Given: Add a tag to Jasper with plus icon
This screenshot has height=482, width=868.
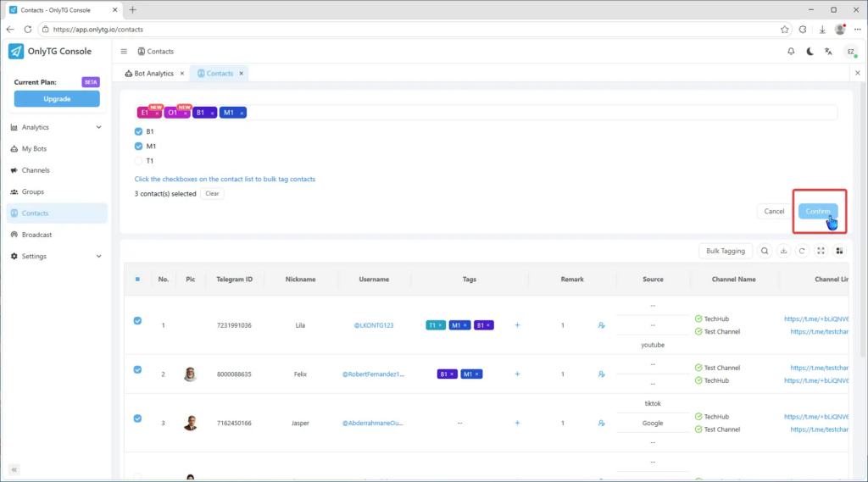Looking at the screenshot, I should tap(517, 423).
